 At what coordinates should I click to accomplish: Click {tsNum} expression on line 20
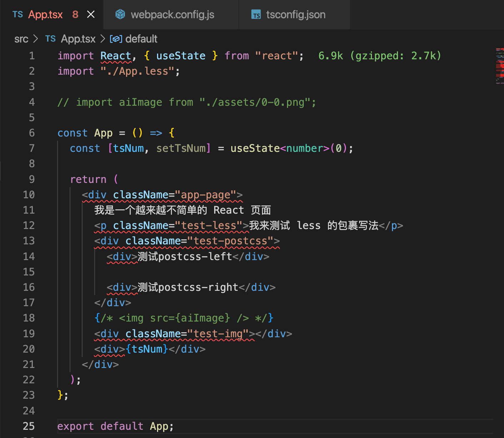click(x=147, y=349)
